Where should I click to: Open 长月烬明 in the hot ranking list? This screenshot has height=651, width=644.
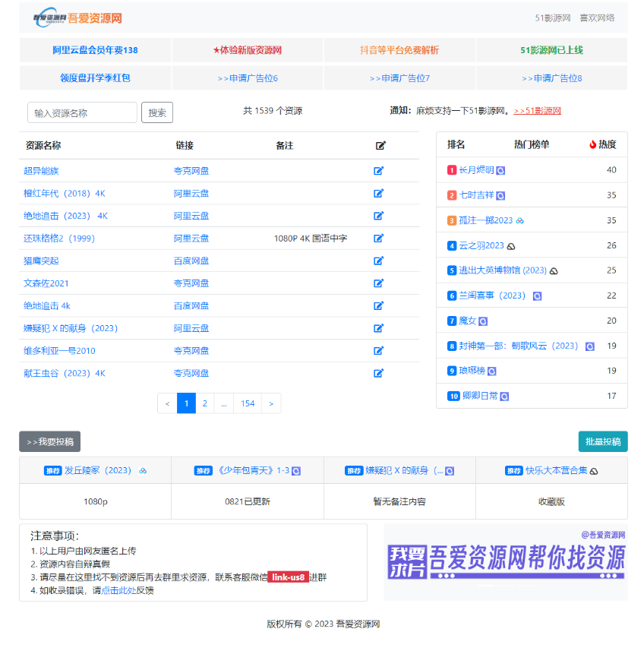[x=476, y=170]
